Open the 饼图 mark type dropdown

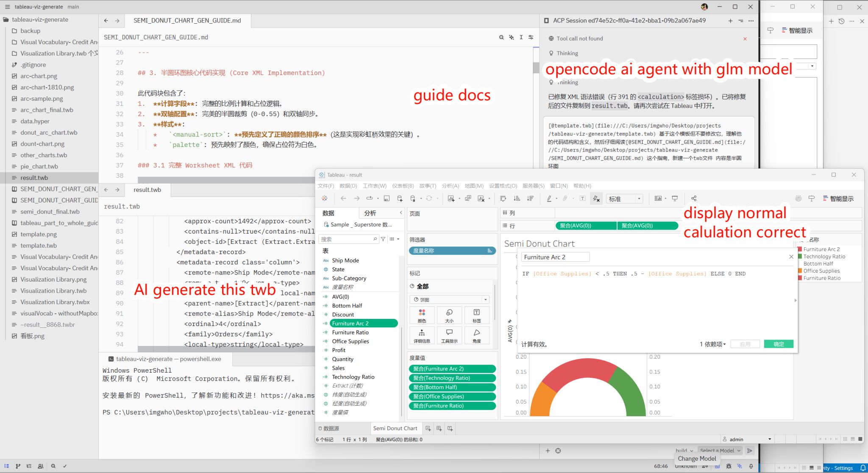click(449, 299)
